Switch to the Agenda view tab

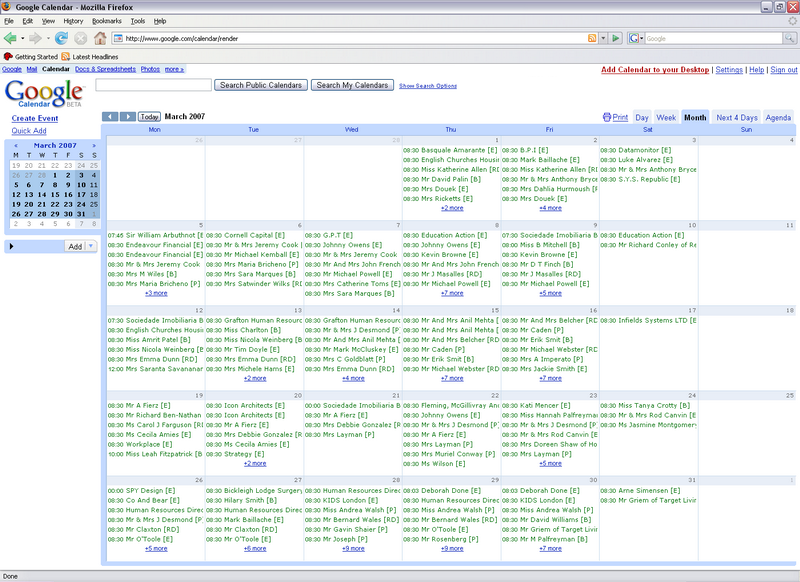(778, 117)
